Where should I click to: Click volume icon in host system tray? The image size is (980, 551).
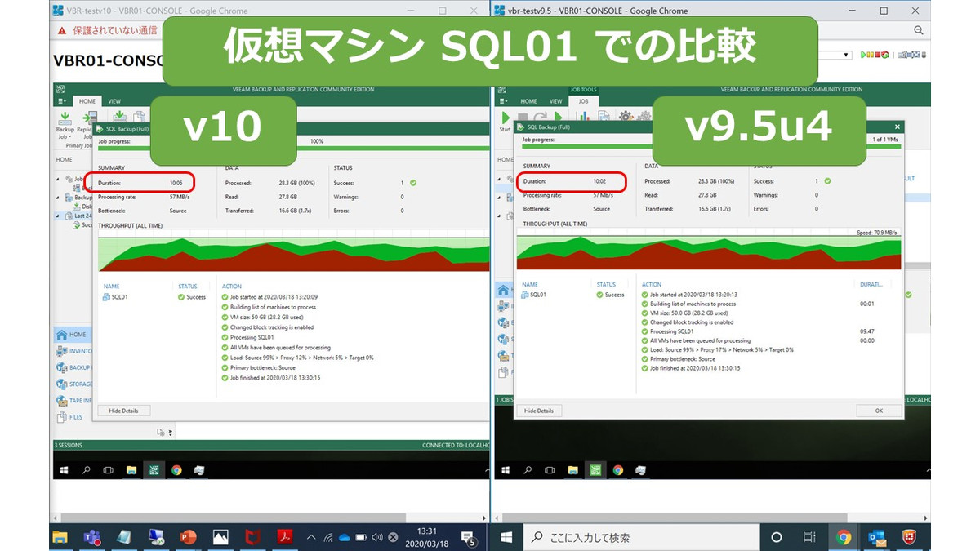[377, 537]
